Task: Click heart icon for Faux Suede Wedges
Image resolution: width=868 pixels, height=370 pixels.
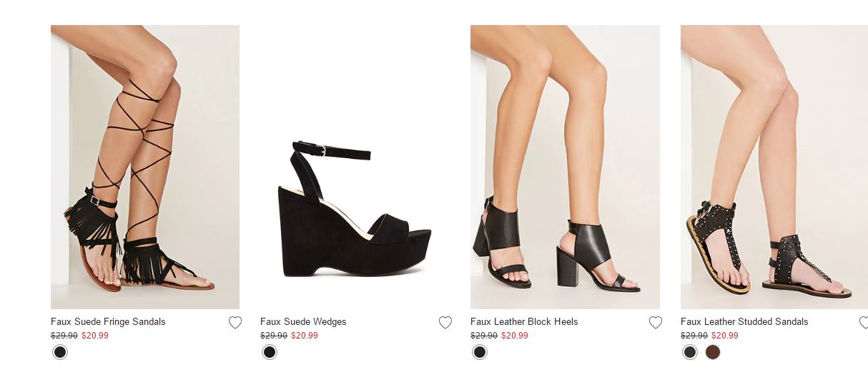Action: pyautogui.click(x=445, y=323)
